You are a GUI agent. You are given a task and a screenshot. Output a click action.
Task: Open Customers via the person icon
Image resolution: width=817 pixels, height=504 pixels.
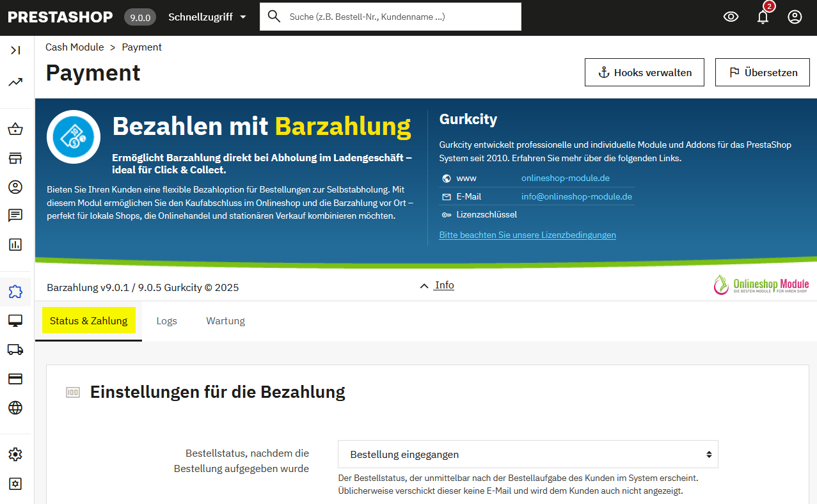[15, 187]
